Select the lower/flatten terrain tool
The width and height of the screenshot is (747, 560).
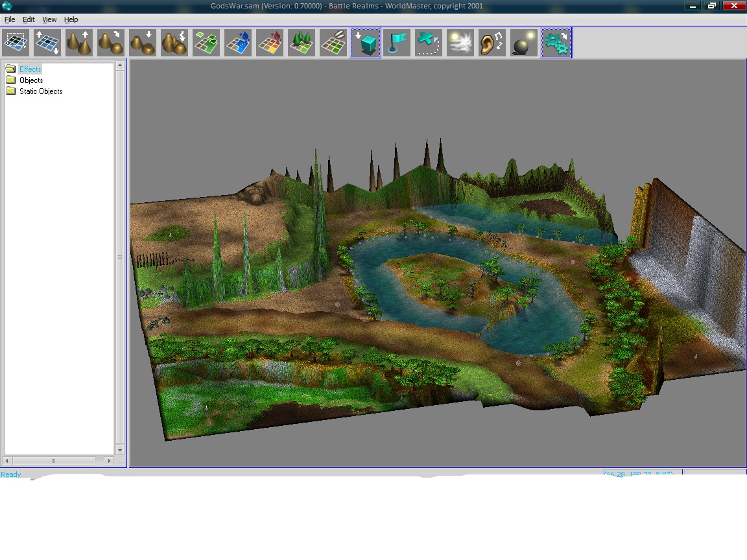(x=143, y=43)
